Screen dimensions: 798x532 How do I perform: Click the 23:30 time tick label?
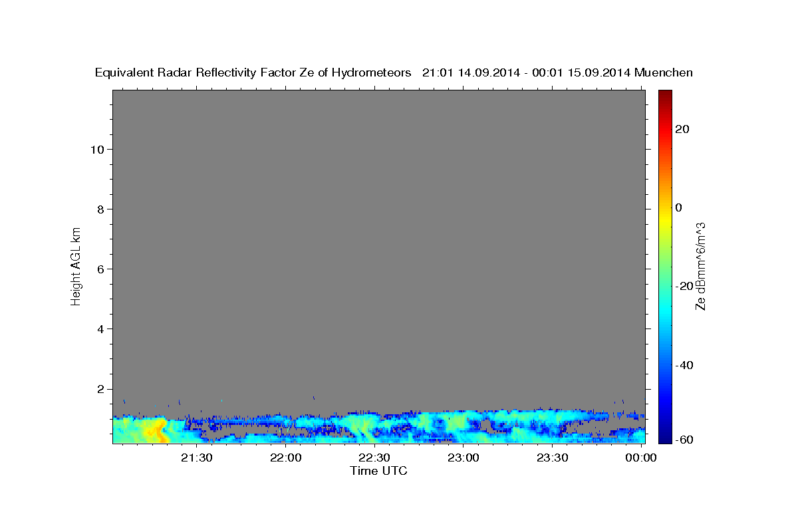coord(553,458)
